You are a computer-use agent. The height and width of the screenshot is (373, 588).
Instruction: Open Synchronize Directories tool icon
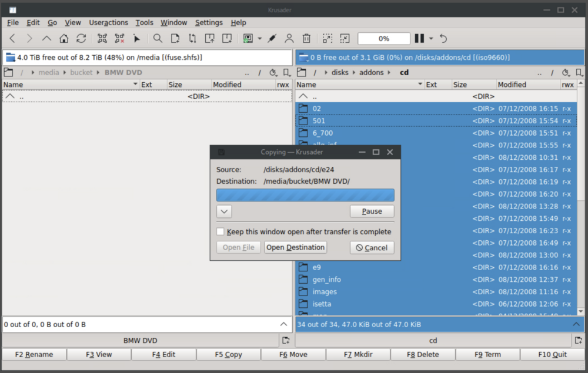coord(192,38)
